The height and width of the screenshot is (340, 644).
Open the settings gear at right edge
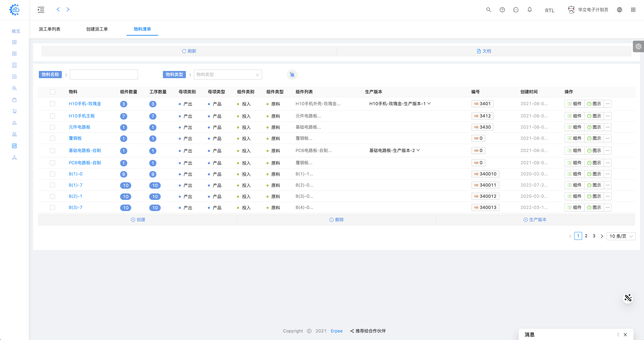point(638,47)
